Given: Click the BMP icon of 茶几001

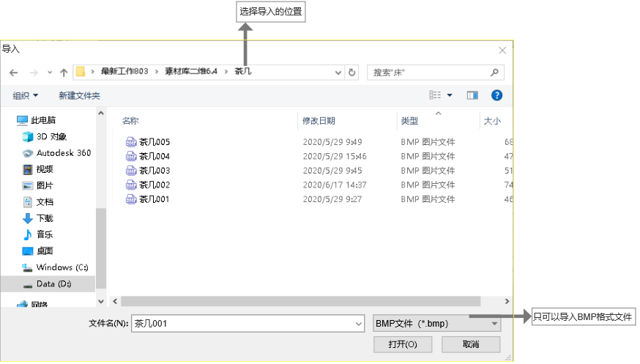Looking at the screenshot, I should [x=131, y=199].
